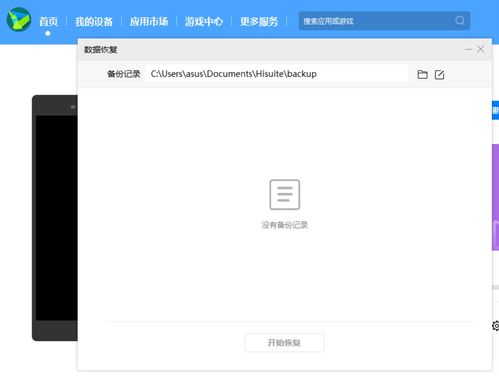
Task: Click the empty backup records document icon
Action: tap(285, 195)
